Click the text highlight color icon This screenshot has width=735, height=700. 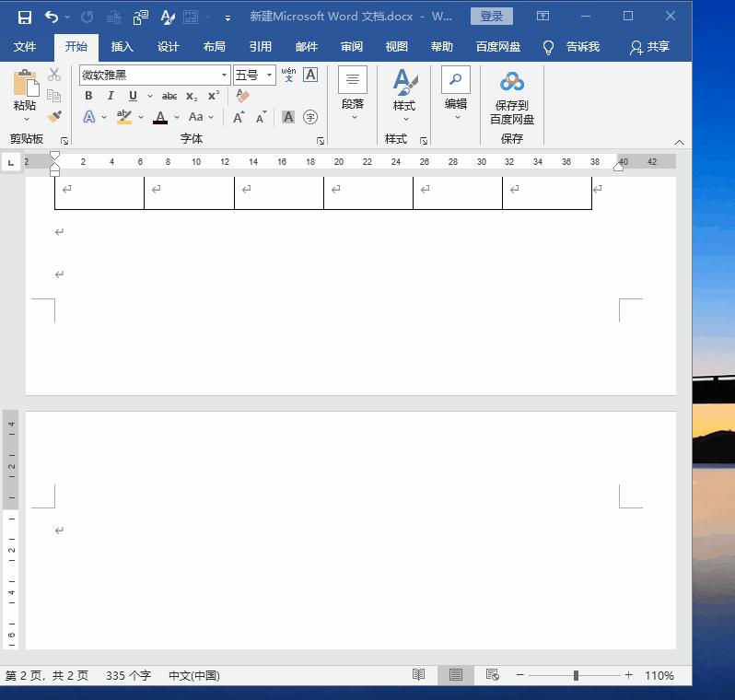point(124,117)
